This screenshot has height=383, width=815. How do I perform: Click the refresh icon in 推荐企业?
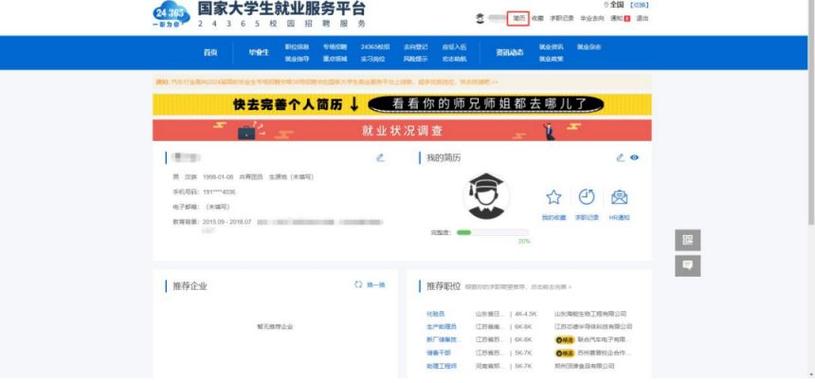(x=358, y=284)
